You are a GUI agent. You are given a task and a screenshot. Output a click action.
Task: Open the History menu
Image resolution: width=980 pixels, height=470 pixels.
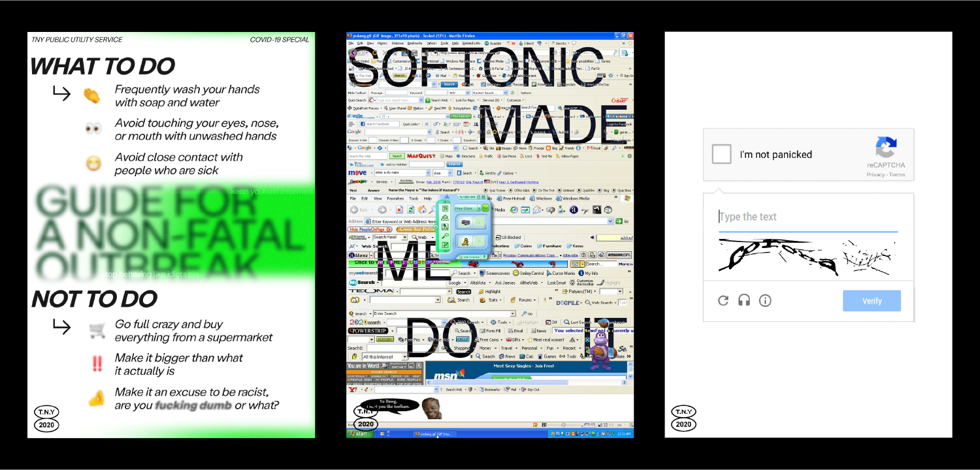[x=382, y=43]
